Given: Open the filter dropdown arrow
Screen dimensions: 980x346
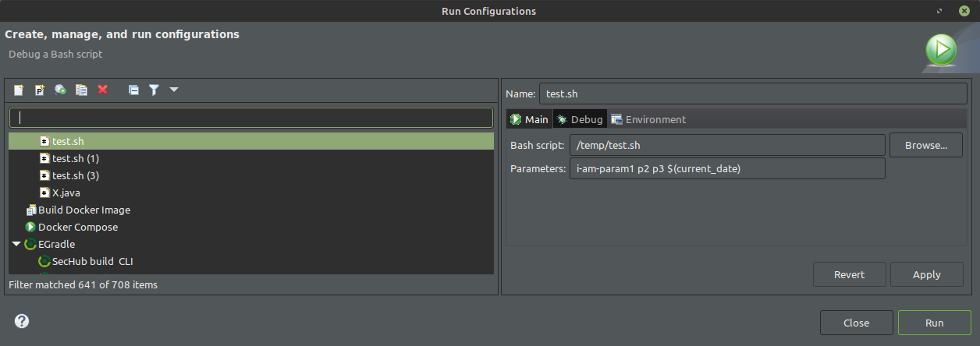Looking at the screenshot, I should pos(174,89).
